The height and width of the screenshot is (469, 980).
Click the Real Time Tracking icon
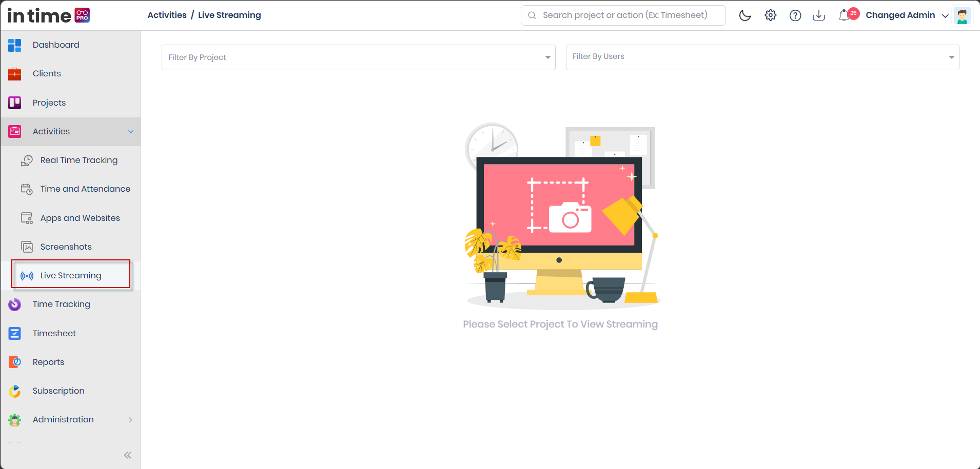27,160
